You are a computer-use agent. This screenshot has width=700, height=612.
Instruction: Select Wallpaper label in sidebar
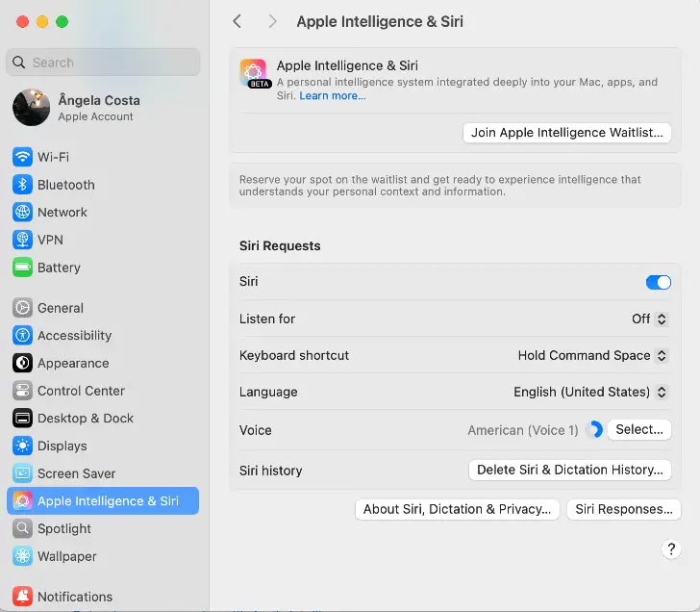click(67, 556)
